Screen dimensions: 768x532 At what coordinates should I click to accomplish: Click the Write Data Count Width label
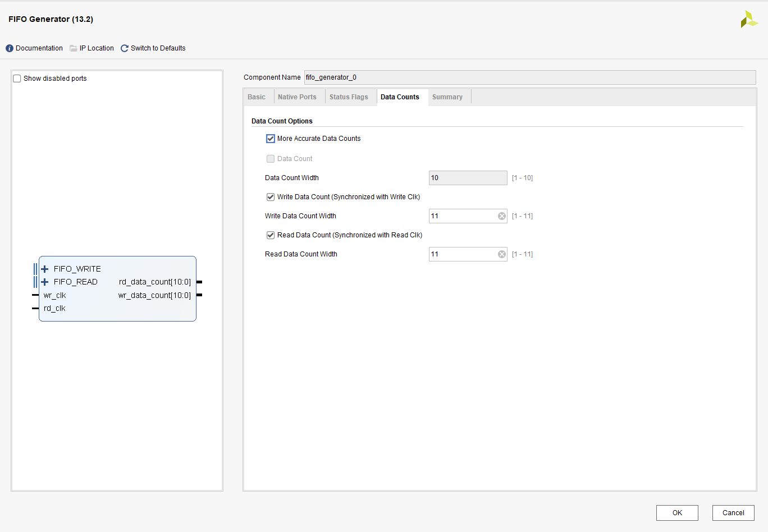[x=300, y=216]
